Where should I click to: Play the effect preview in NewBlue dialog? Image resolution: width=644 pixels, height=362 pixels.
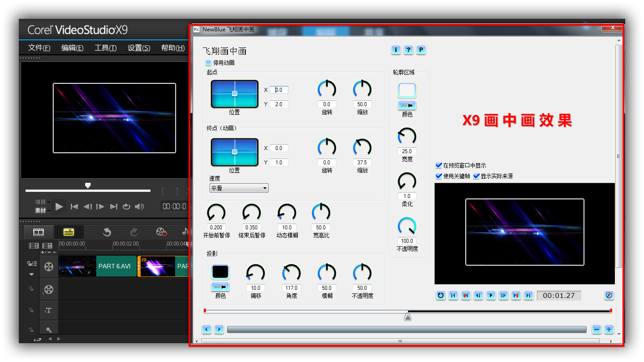[x=491, y=295]
